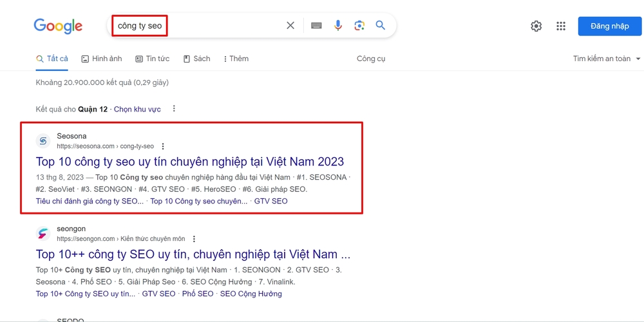Open the Tiêu chí đánh giá công ty SEO sitelink
This screenshot has width=644, height=322.
point(90,201)
